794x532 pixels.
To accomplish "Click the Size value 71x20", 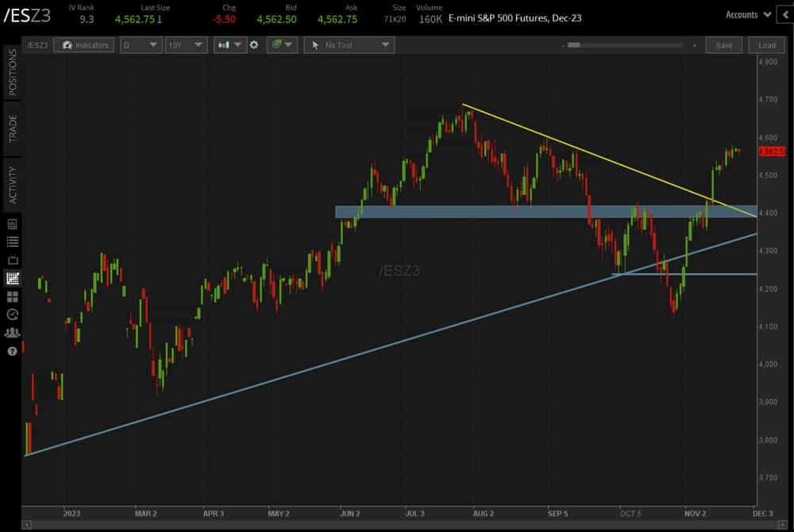I will (x=395, y=19).
